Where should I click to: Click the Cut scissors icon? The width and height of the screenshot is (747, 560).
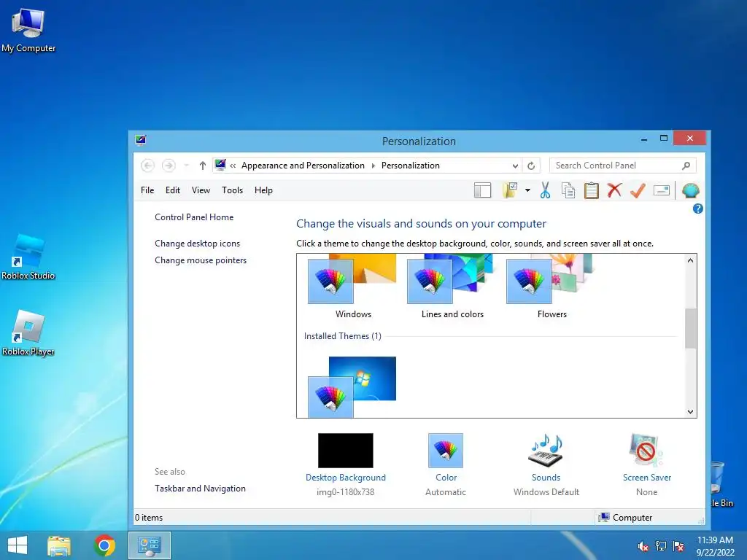pyautogui.click(x=545, y=190)
